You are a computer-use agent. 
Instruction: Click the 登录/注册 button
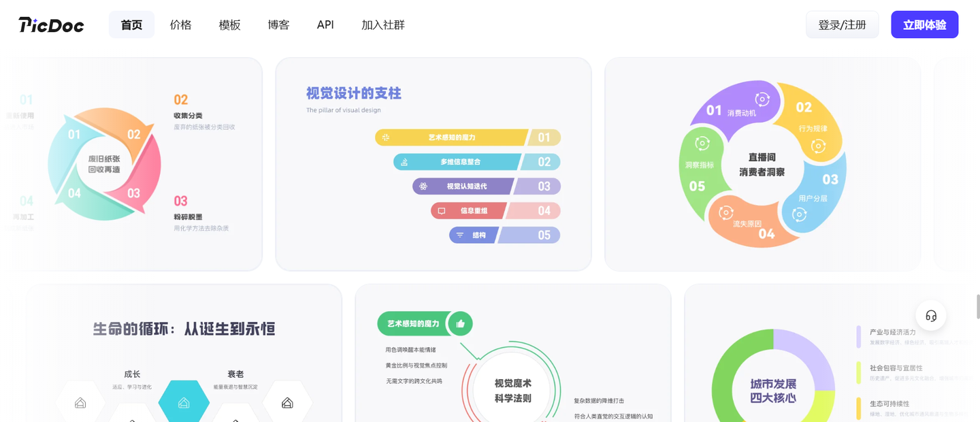point(843,25)
